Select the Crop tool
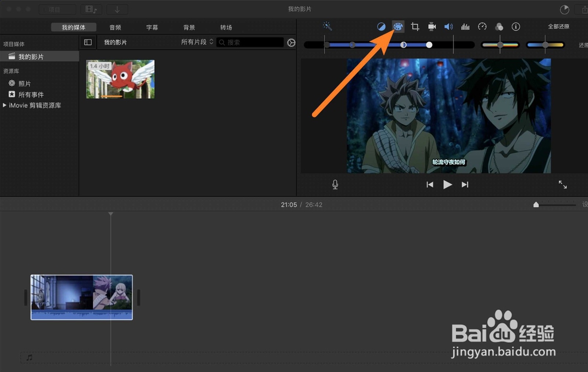The height and width of the screenshot is (372, 588). point(415,26)
